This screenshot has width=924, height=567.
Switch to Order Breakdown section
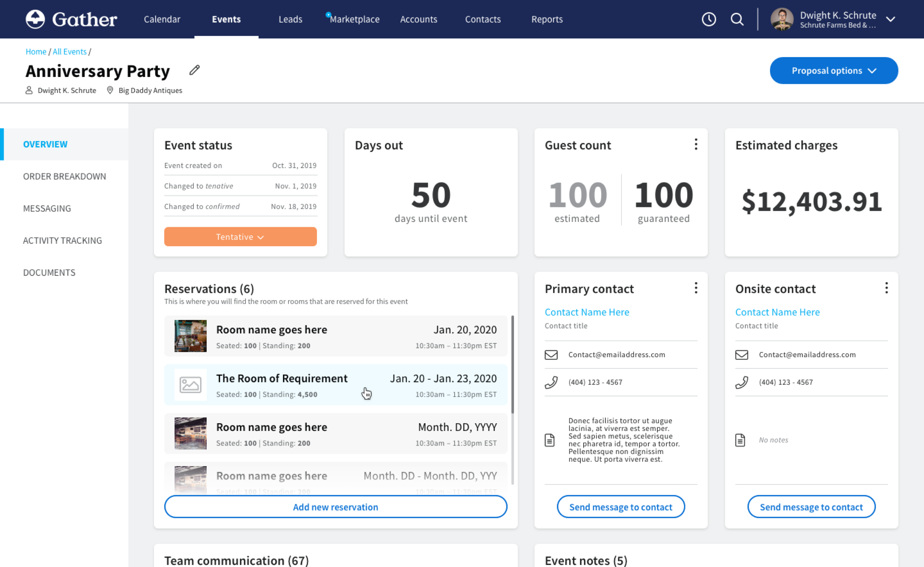[64, 176]
